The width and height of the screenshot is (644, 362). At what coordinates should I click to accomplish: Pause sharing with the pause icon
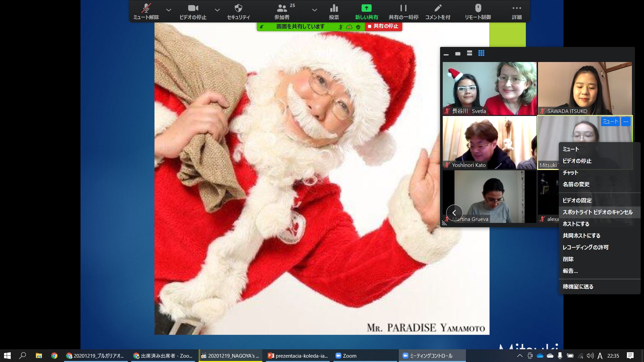[x=403, y=8]
